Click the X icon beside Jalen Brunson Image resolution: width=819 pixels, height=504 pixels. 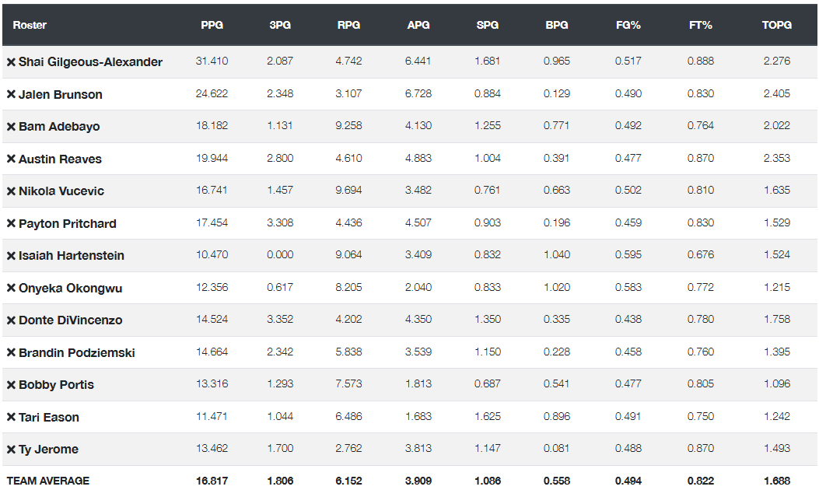(11, 95)
